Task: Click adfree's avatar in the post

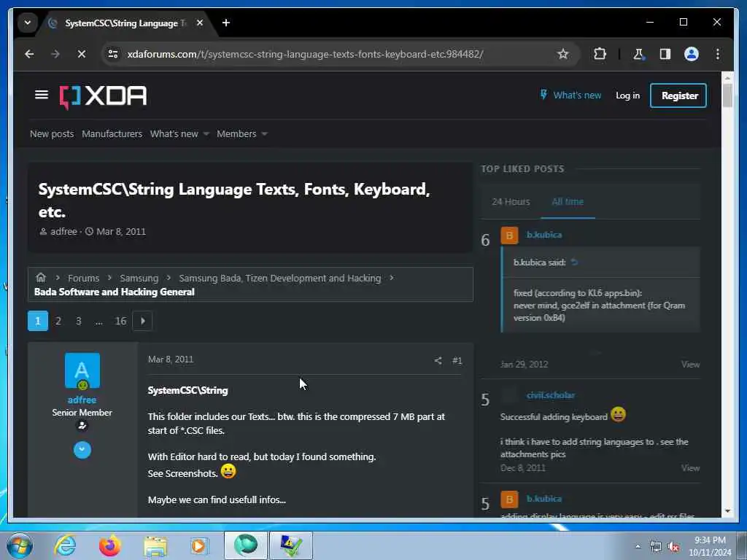Action: coord(82,370)
